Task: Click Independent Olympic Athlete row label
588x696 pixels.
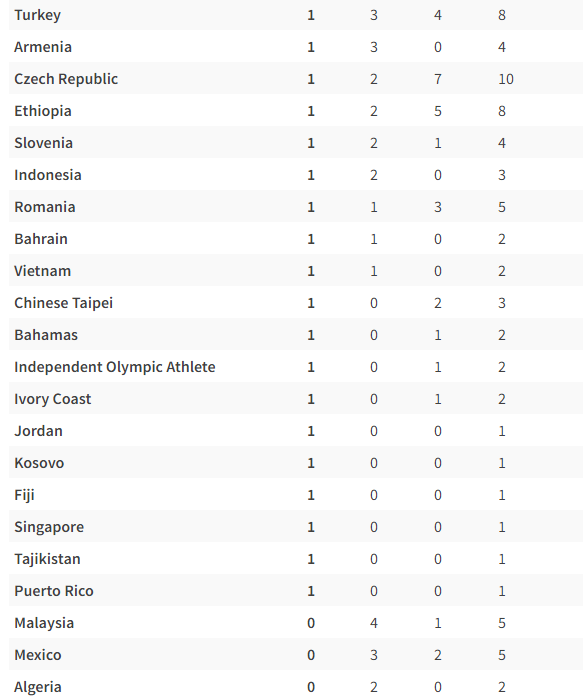Action: pos(114,367)
